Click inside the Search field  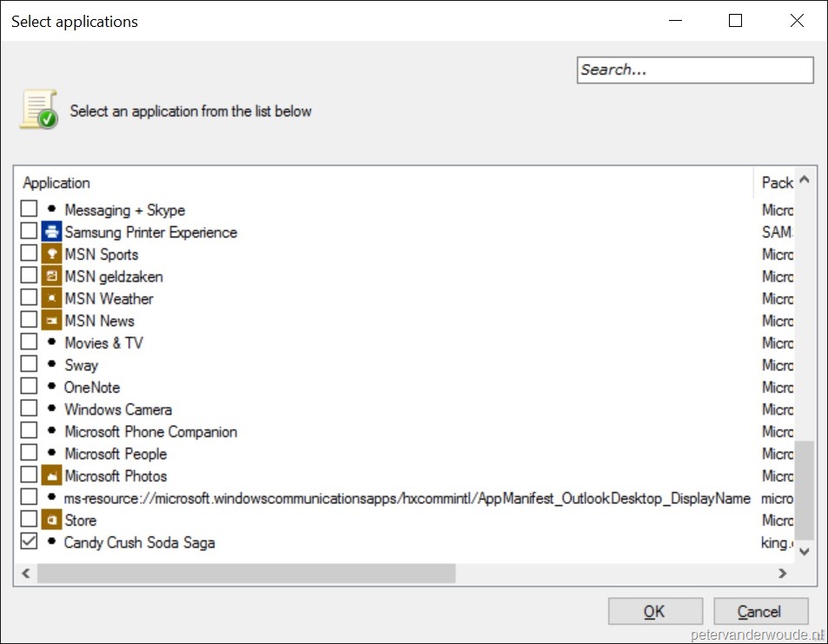pos(693,70)
